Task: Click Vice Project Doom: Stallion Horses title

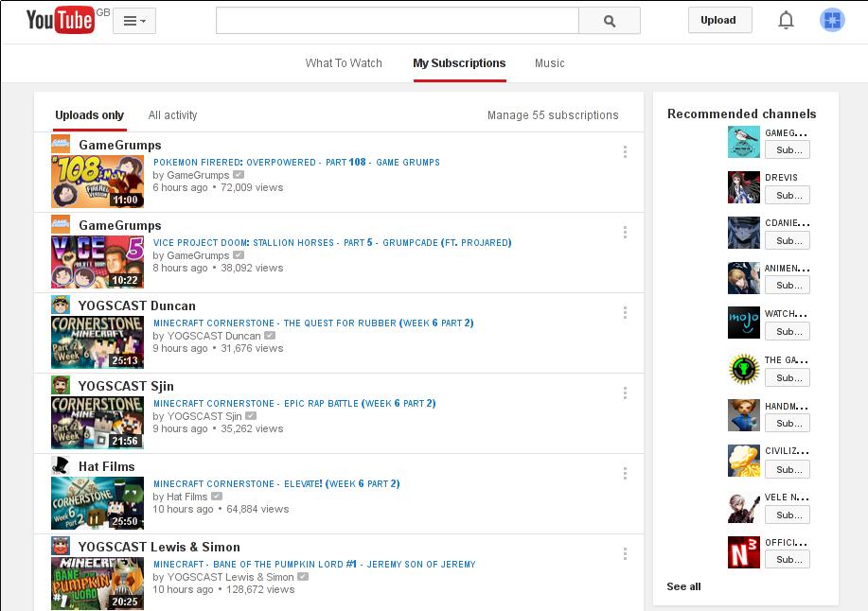Action: pos(332,242)
